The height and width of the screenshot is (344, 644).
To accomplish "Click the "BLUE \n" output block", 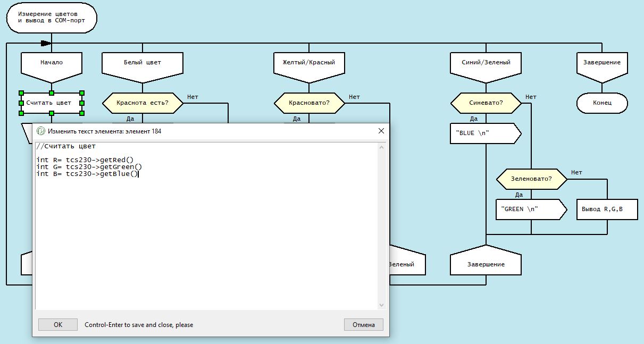I will (x=483, y=133).
